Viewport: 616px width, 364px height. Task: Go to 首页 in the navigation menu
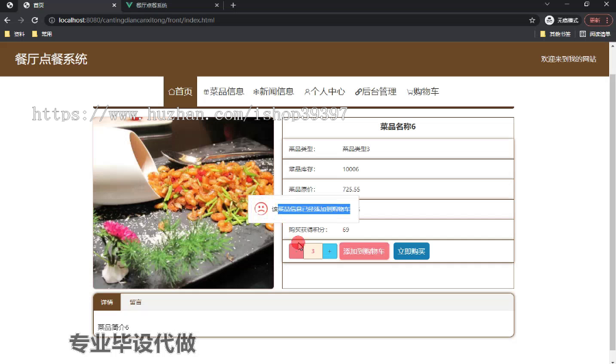[x=180, y=92]
